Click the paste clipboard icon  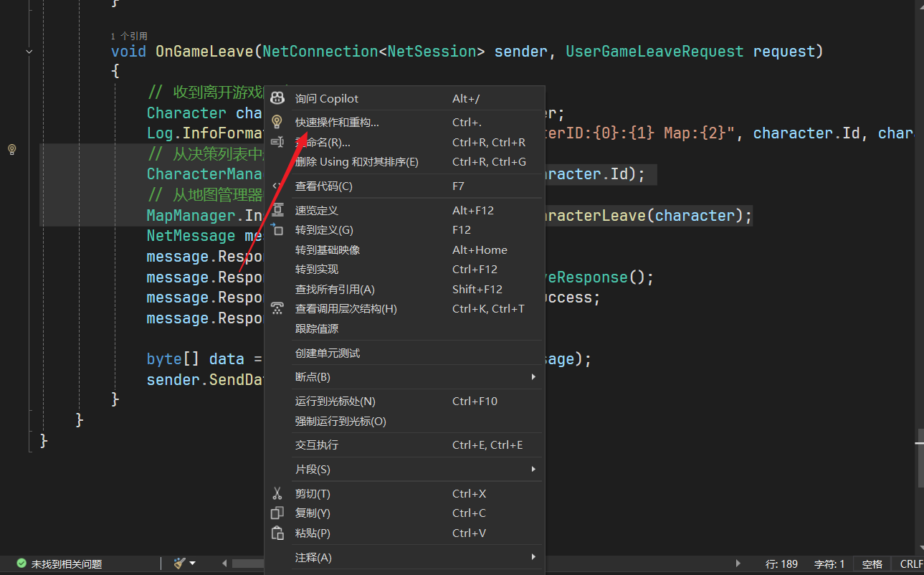click(x=277, y=533)
